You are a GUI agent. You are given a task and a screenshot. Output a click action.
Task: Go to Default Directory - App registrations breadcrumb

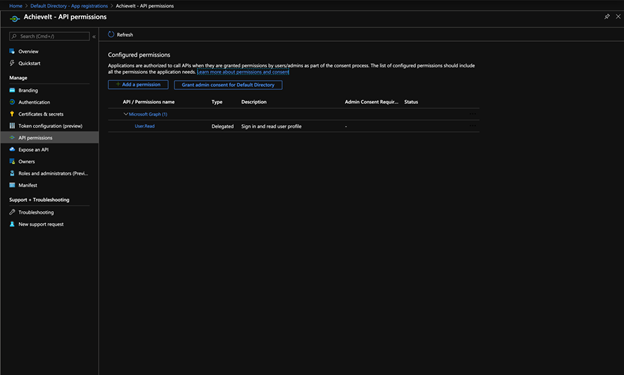click(69, 6)
